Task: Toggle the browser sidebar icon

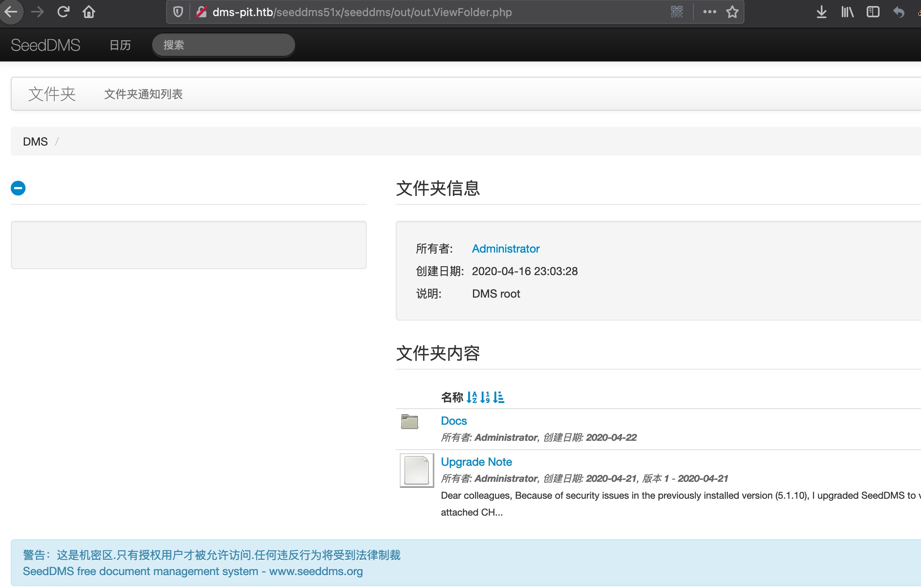Action: click(x=873, y=12)
